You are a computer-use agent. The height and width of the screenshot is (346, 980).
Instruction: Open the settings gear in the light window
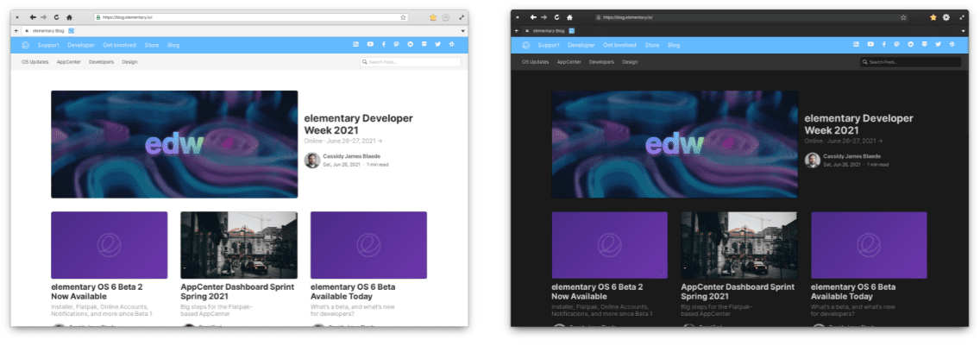pyautogui.click(x=446, y=17)
